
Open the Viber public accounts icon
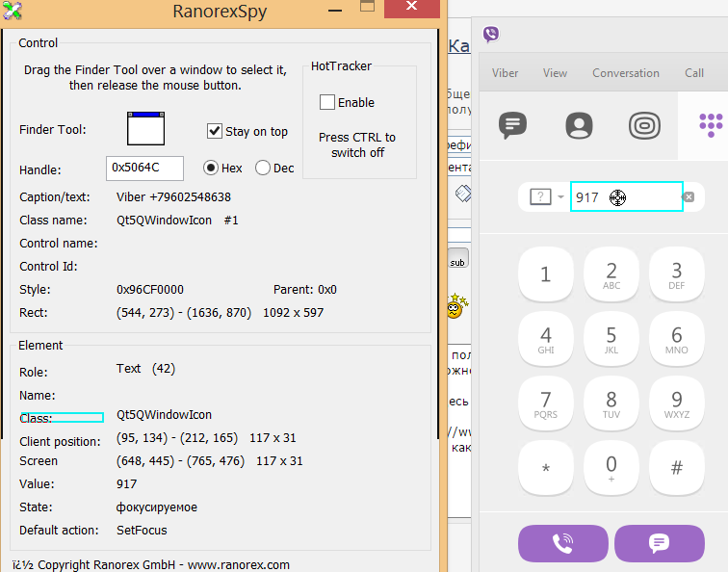click(644, 125)
